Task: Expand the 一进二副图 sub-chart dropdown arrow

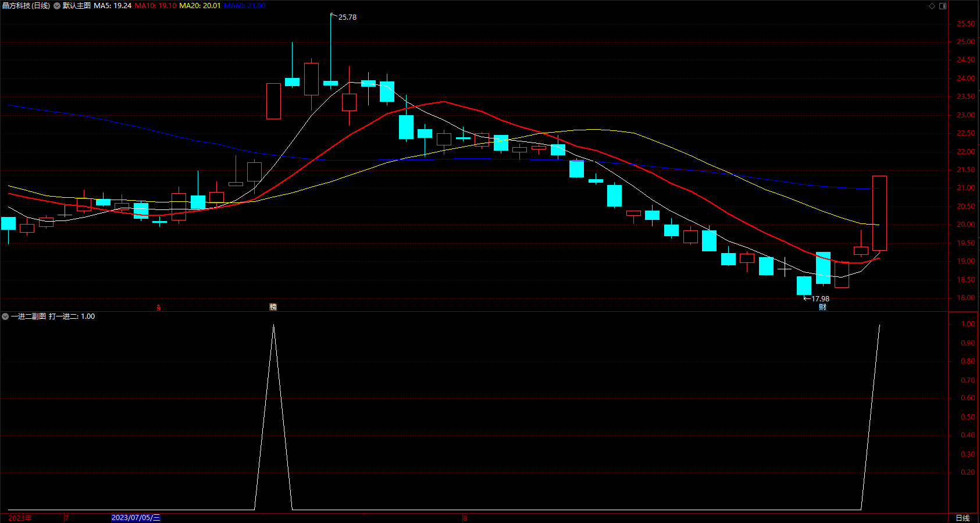Action: (5, 316)
